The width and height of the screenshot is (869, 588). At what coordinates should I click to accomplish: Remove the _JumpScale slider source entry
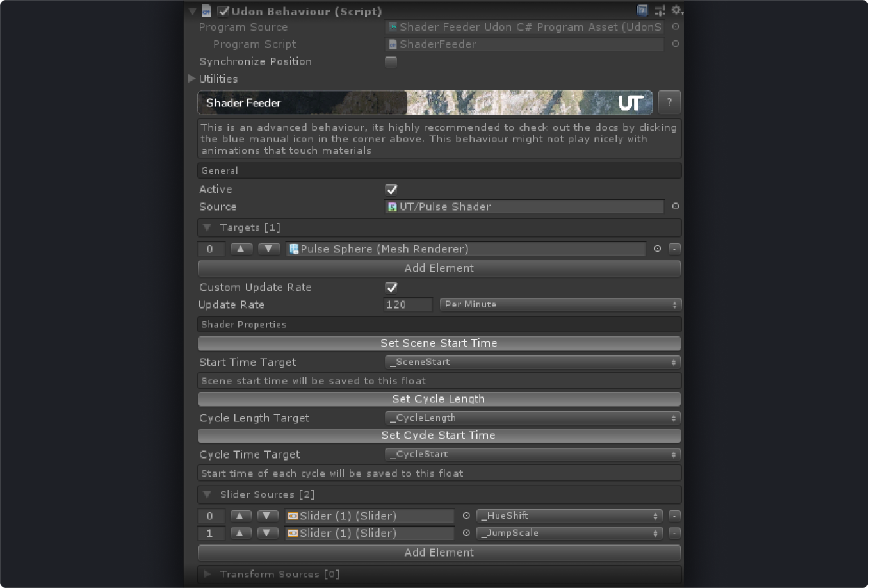(674, 533)
